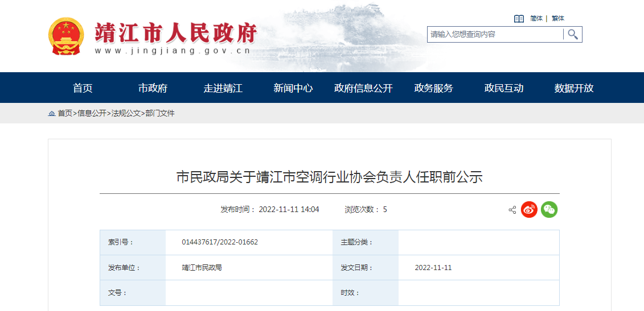Click the 靖江市民政局 value cell

(249, 268)
